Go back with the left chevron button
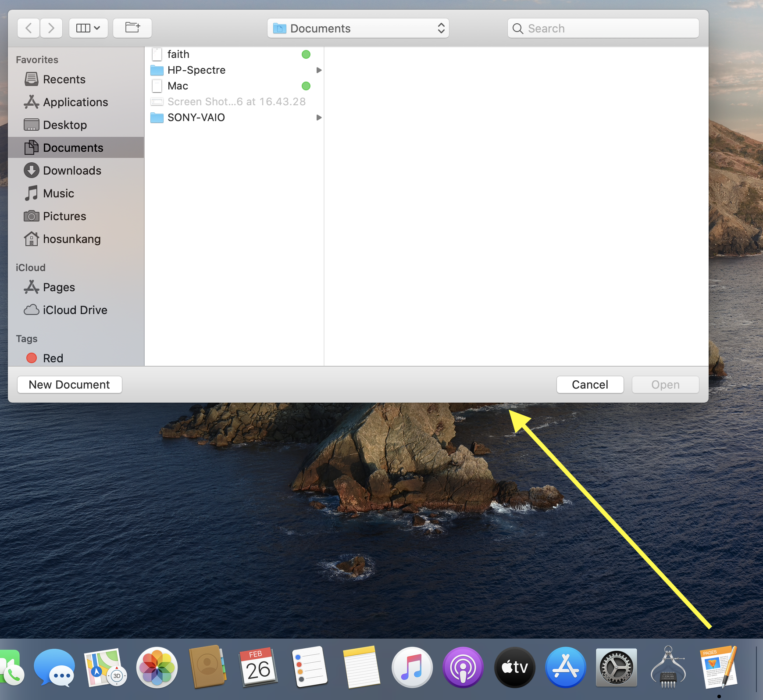 (29, 28)
